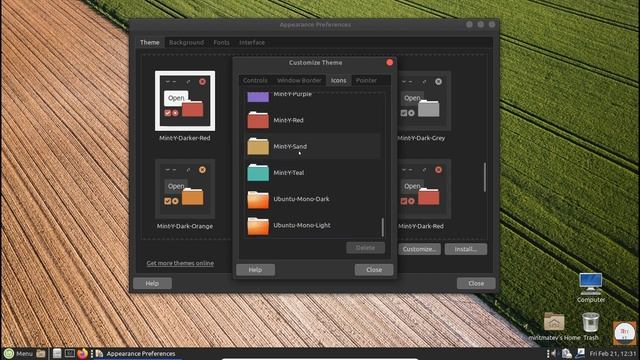Click the network tray icon
Viewport: 640px width, 360px height.
coord(580,353)
